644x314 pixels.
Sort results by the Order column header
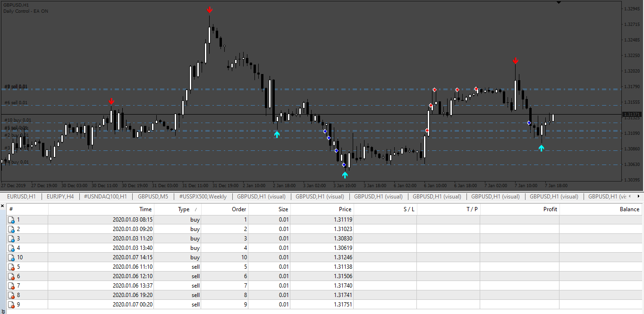pyautogui.click(x=225, y=209)
